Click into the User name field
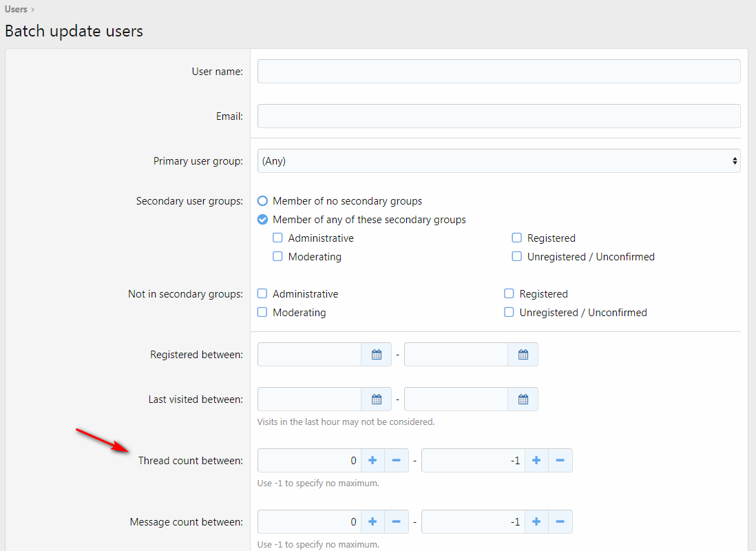Image resolution: width=756 pixels, height=551 pixels. (498, 72)
